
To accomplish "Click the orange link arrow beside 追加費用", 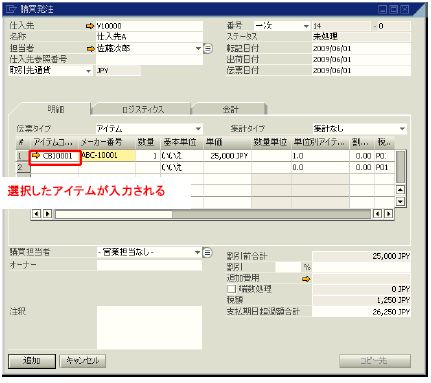I will point(306,279).
